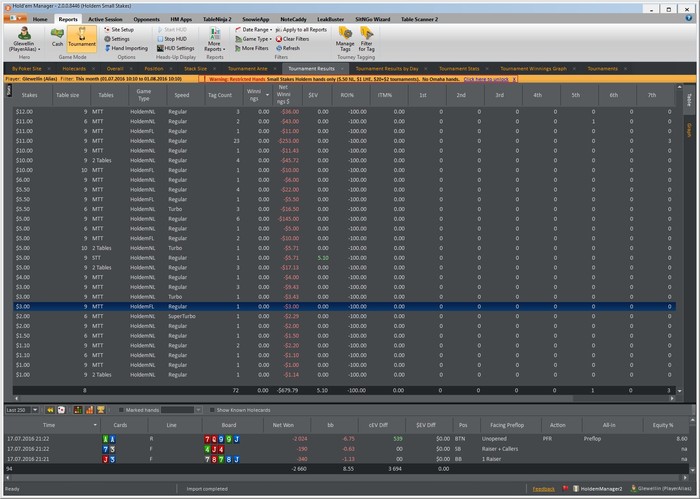Open the Game Type filter dropdown

click(x=254, y=39)
